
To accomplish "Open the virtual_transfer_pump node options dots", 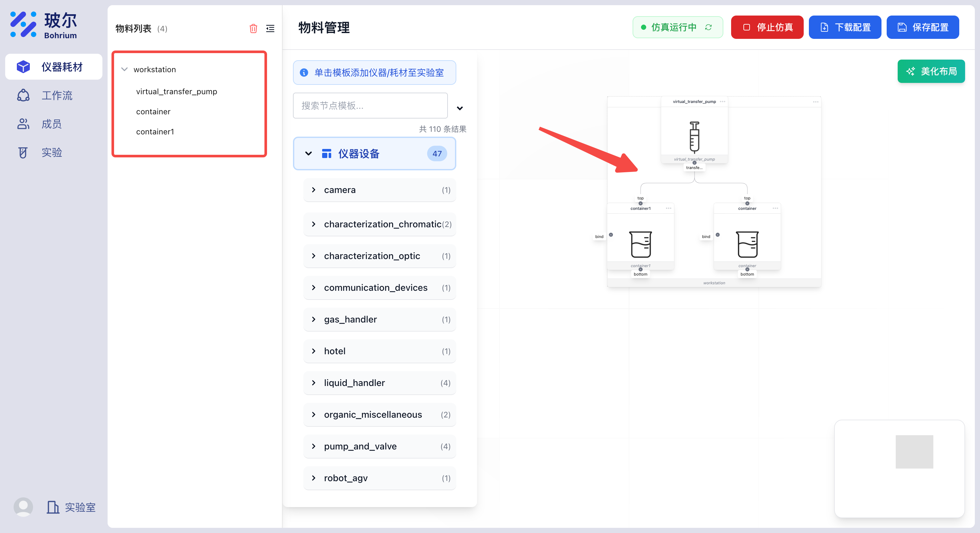I will tap(722, 101).
